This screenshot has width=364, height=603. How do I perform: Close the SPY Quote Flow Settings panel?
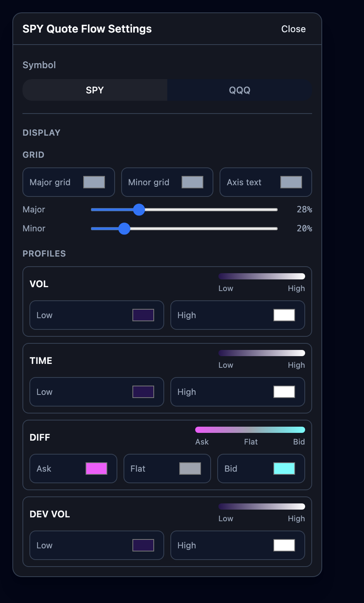coord(293,29)
